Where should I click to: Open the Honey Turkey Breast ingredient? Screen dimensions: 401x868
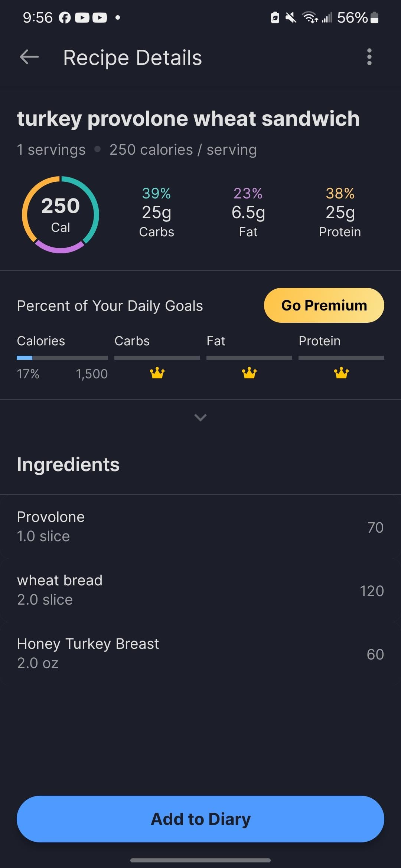(x=200, y=654)
